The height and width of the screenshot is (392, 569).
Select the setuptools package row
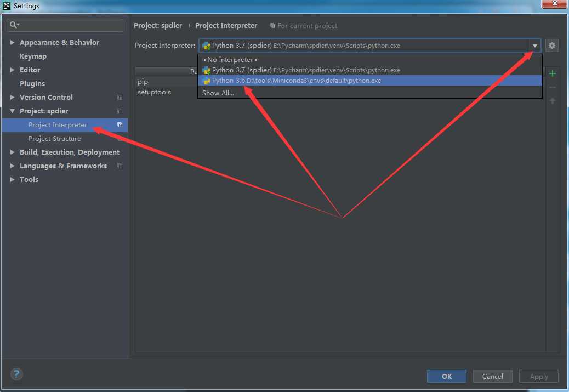click(x=167, y=92)
